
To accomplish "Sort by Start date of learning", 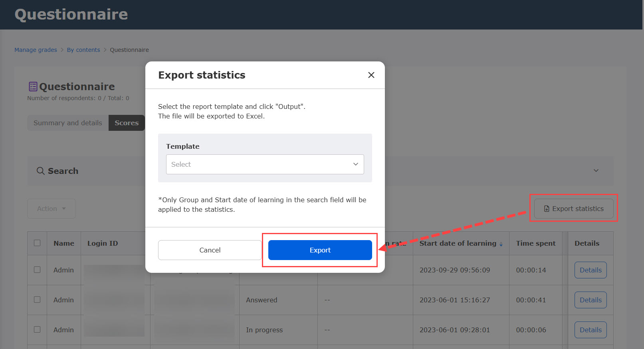I will click(501, 244).
